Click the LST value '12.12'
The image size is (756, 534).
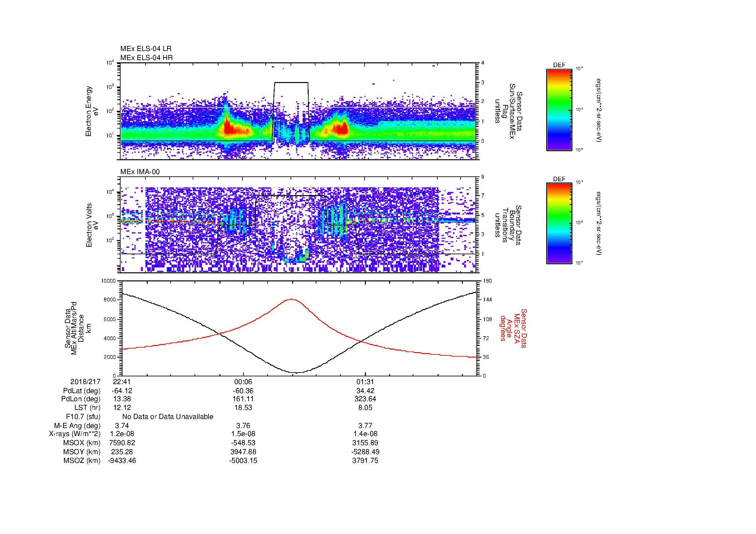click(x=122, y=408)
